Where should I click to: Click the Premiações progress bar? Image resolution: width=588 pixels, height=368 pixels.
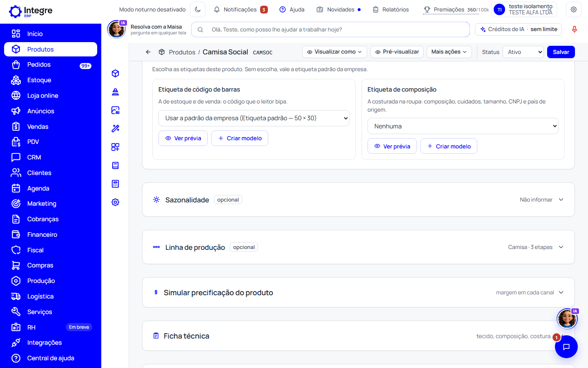[451, 14]
